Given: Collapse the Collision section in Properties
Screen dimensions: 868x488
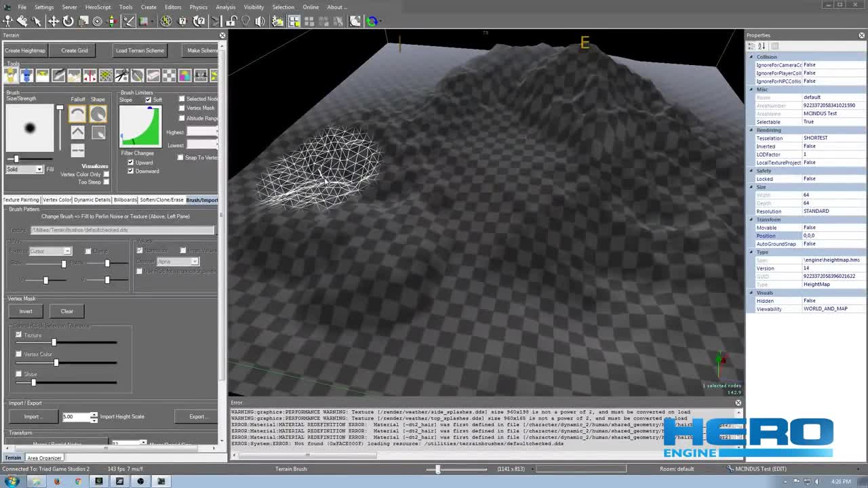Looking at the screenshot, I should (751, 57).
